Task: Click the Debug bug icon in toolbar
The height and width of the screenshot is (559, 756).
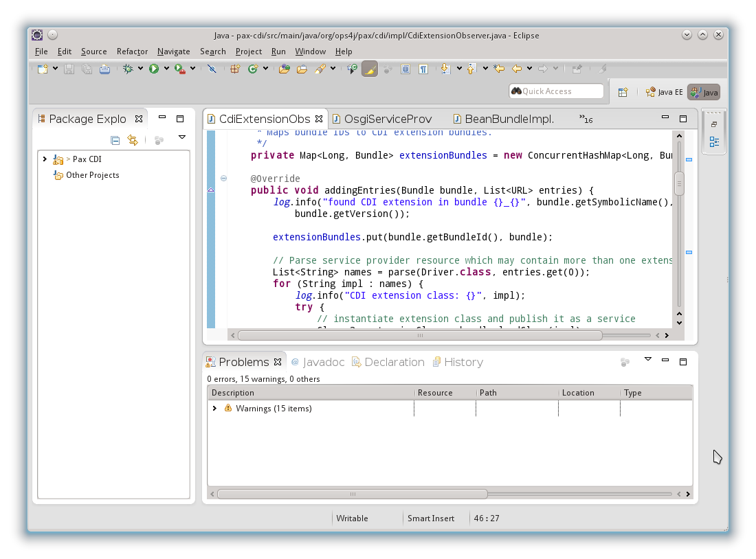Action: [x=128, y=69]
